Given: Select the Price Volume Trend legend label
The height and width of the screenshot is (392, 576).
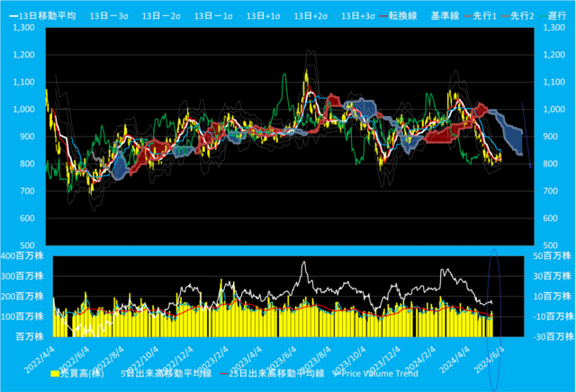Looking at the screenshot, I should click(380, 374).
